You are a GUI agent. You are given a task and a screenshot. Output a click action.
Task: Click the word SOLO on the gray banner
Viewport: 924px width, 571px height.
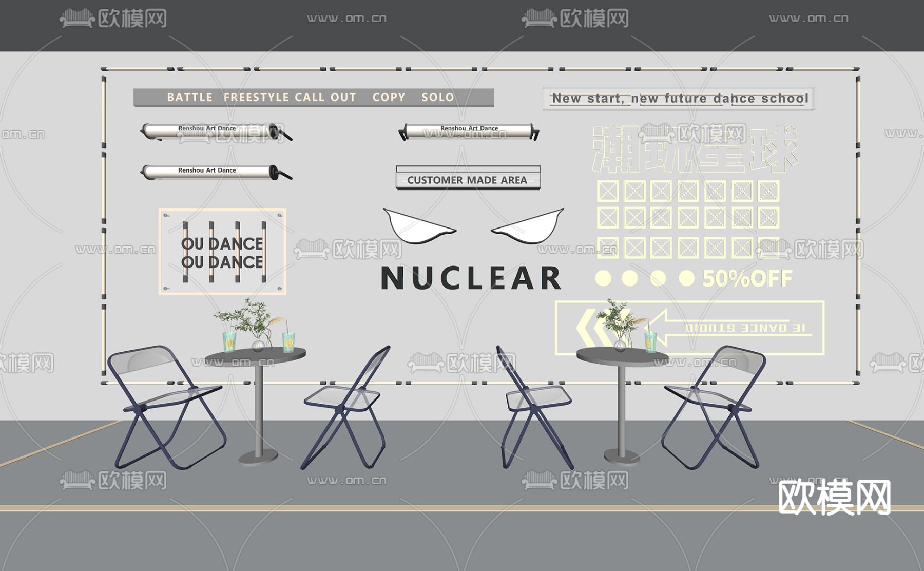tap(437, 97)
